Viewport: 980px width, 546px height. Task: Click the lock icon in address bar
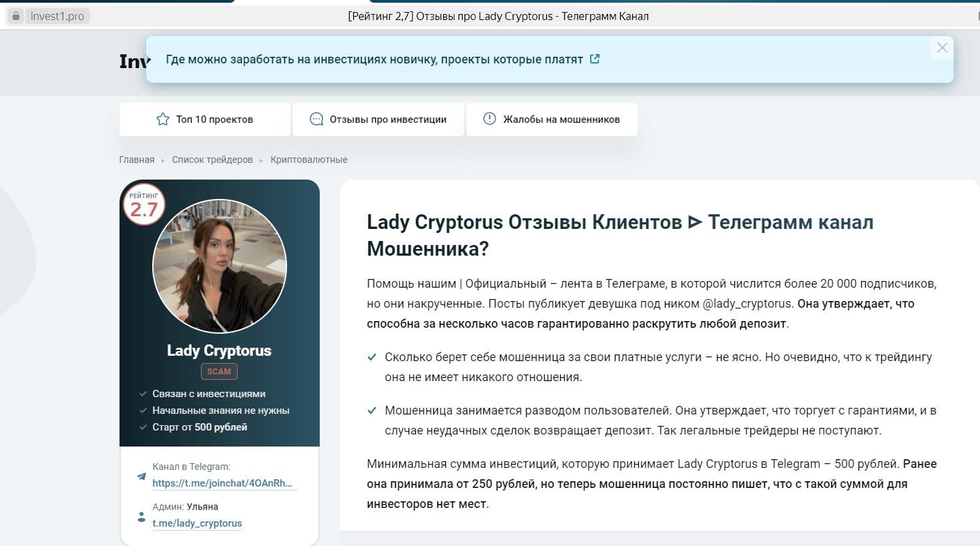click(16, 16)
